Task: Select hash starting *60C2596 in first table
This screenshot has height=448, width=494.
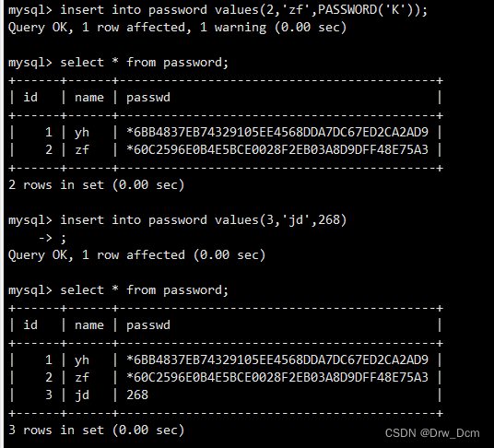Action: pyautogui.click(x=277, y=149)
